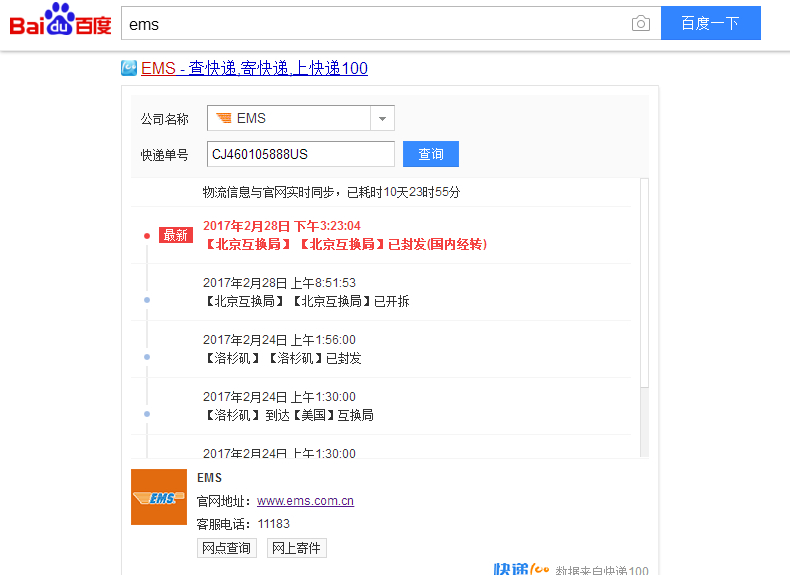Select timeline dot for 上午8:51:53 entry
The height and width of the screenshot is (575, 790).
pyautogui.click(x=147, y=300)
